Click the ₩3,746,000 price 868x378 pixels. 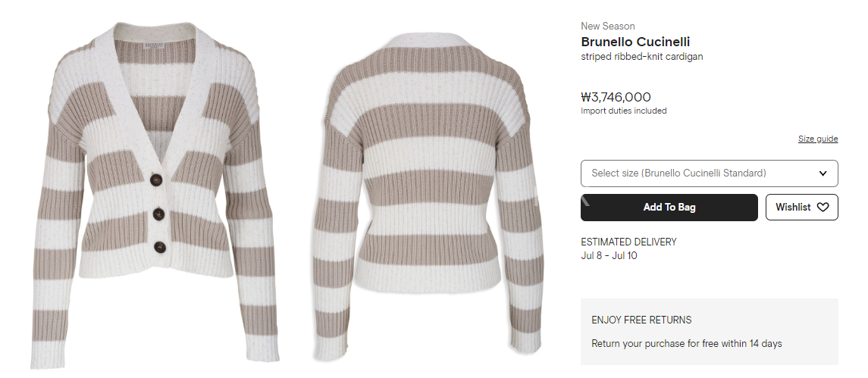(x=616, y=97)
